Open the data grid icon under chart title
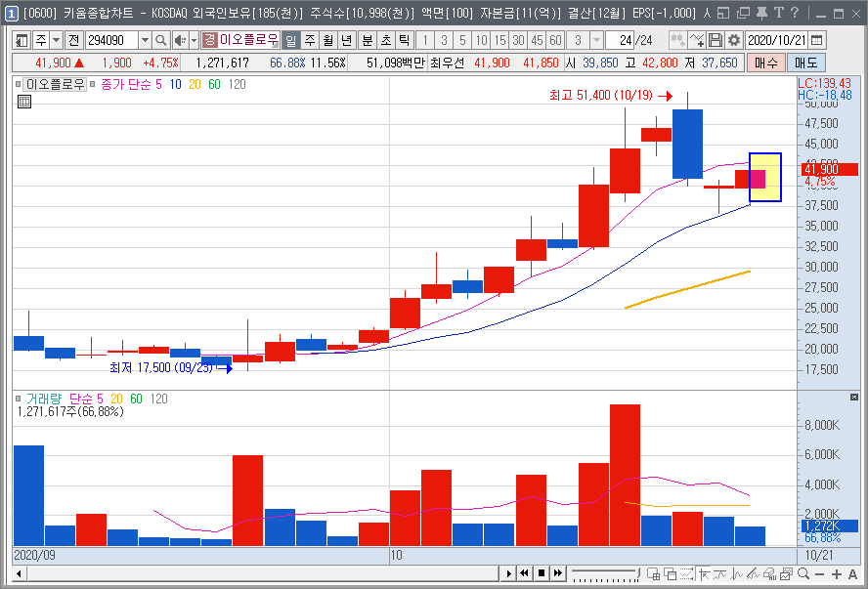The height and width of the screenshot is (589, 868). pyautogui.click(x=24, y=102)
